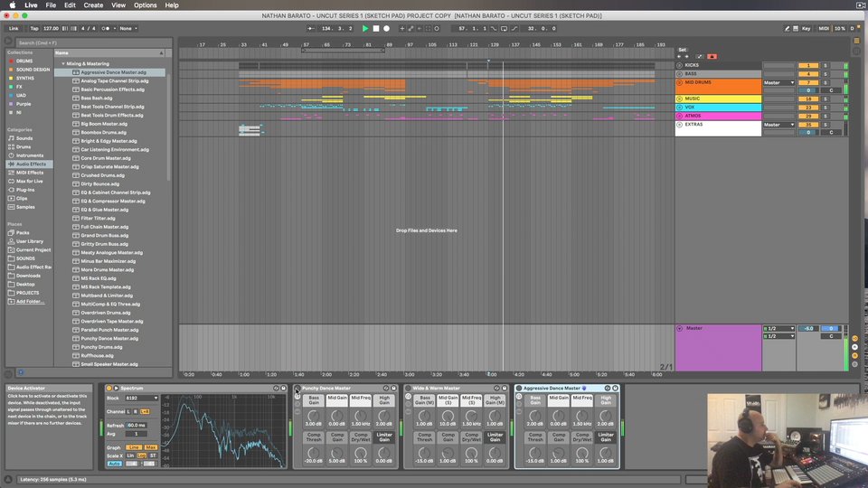Open Packs under Places

23,233
